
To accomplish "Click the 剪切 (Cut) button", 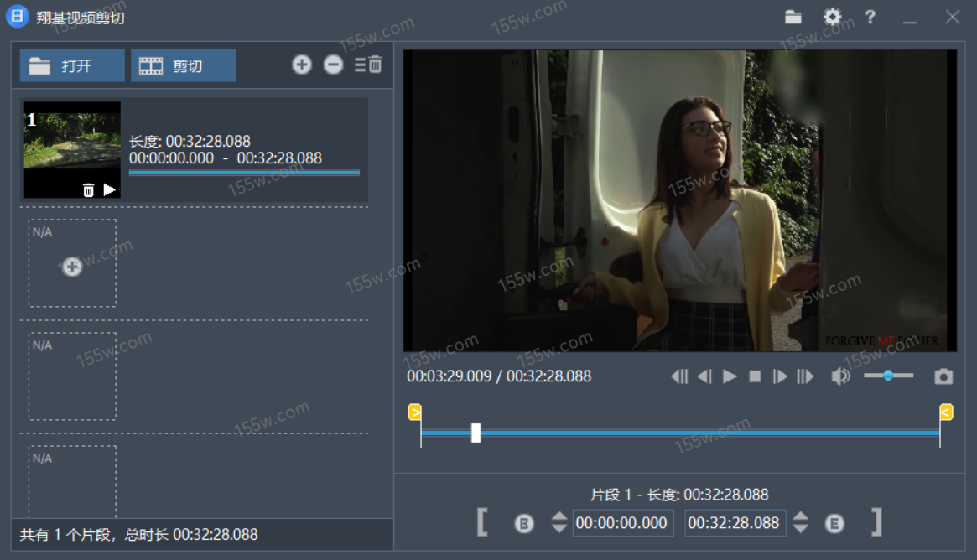I will click(x=183, y=66).
